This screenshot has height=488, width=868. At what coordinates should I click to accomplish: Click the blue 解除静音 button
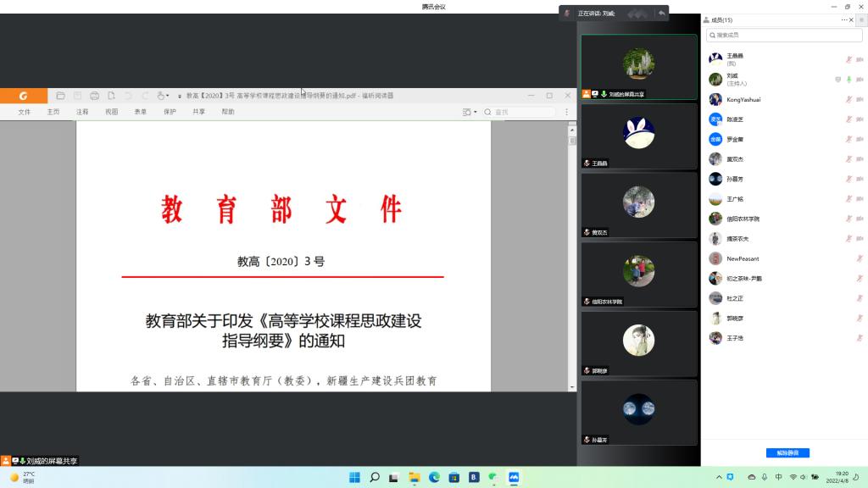coord(787,452)
